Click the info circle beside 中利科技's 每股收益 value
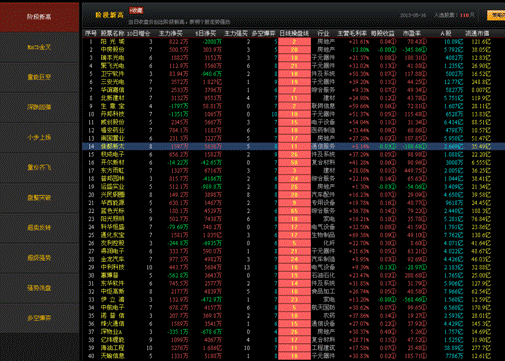Screen dimensions: 505x361 [393, 267]
